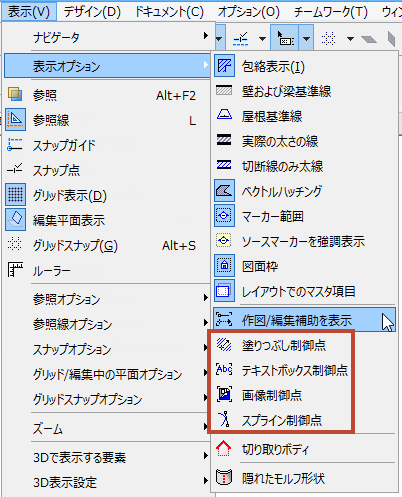Click the ソースマーカーを強調表示 icon
The image size is (402, 497).
(x=224, y=240)
